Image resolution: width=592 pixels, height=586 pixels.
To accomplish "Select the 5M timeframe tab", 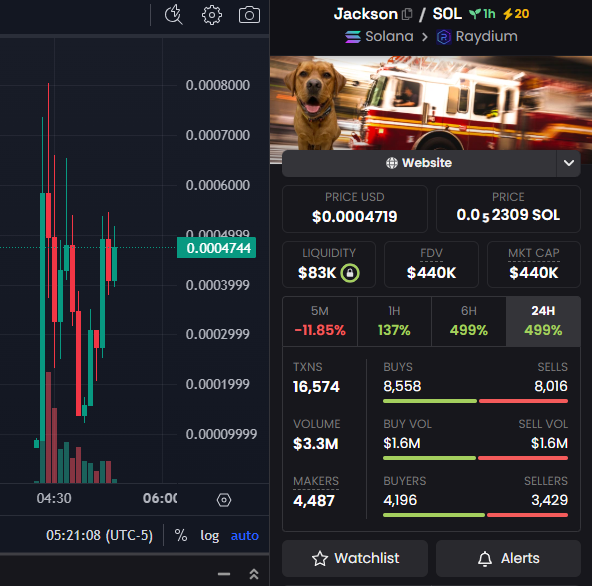I will (320, 321).
